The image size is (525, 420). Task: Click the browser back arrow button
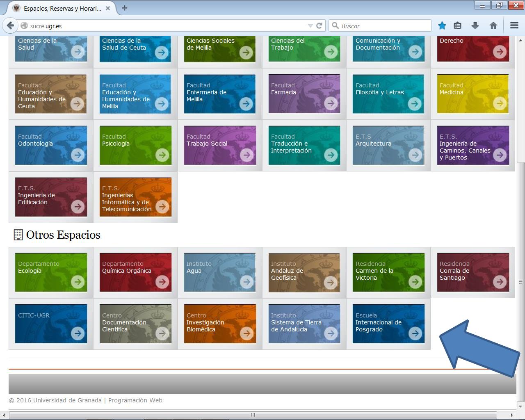[x=10, y=25]
